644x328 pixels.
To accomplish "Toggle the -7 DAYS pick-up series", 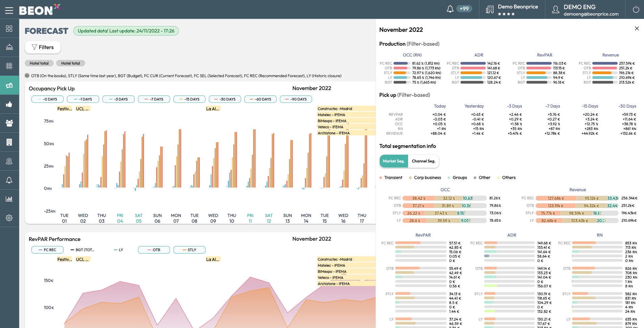I will coord(154,99).
